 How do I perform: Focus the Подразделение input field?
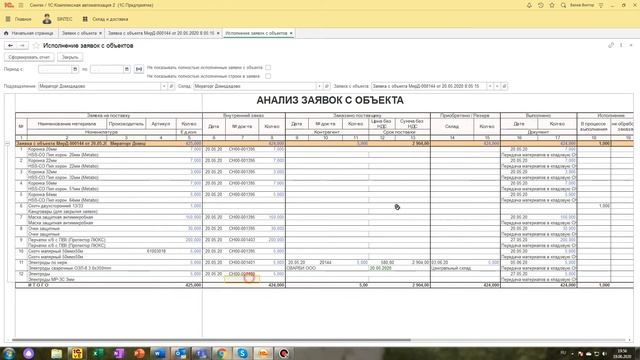tap(99, 86)
